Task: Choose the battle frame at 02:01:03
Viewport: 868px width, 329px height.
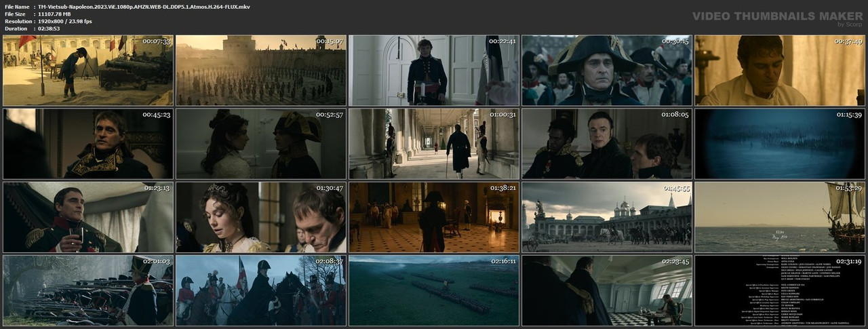Action: [88, 290]
